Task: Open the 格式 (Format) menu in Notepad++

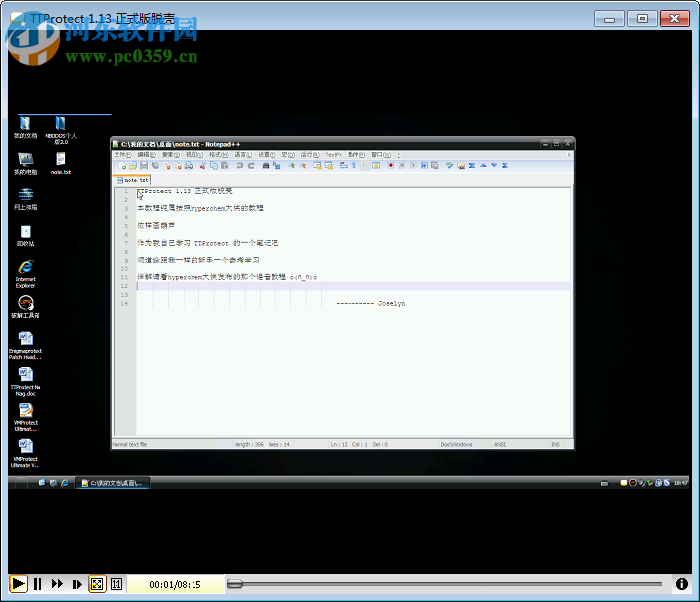Action: tap(219, 154)
